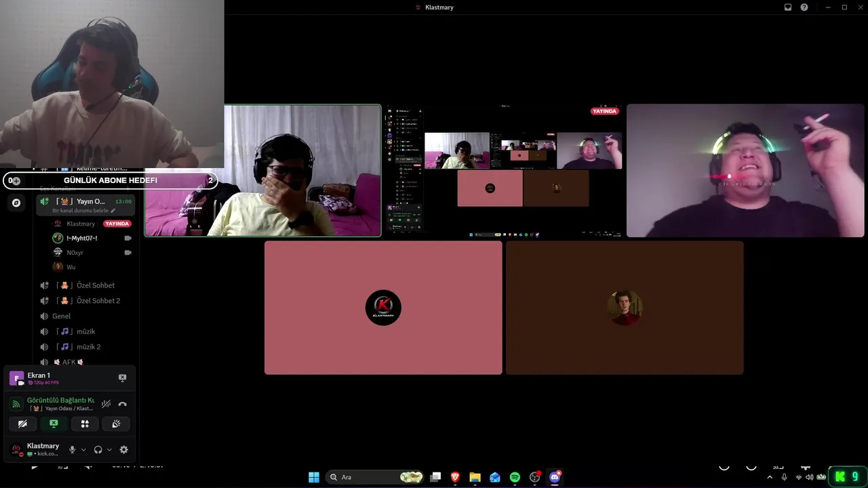Show hidden system tray icons chevron
This screenshot has width=868, height=488.
coord(770,477)
